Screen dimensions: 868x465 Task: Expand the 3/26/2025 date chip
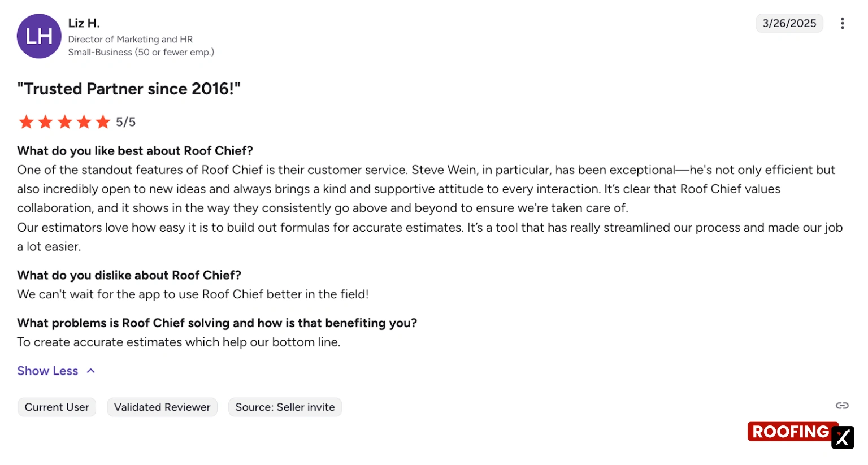click(x=789, y=23)
